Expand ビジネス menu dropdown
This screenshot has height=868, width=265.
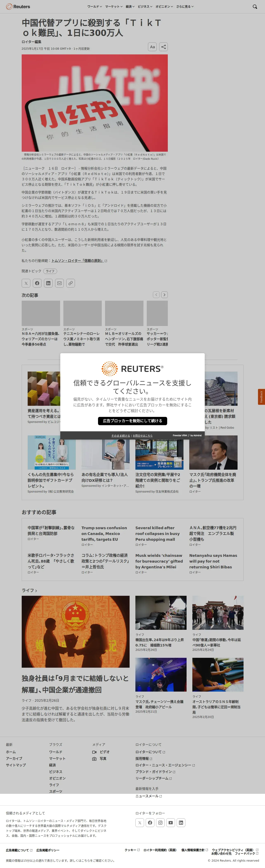tap(145, 6)
